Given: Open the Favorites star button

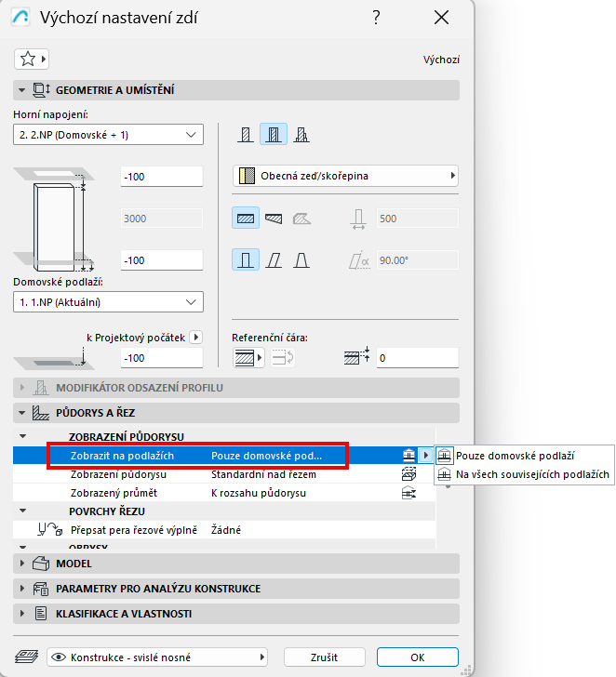Looking at the screenshot, I should pyautogui.click(x=32, y=59).
